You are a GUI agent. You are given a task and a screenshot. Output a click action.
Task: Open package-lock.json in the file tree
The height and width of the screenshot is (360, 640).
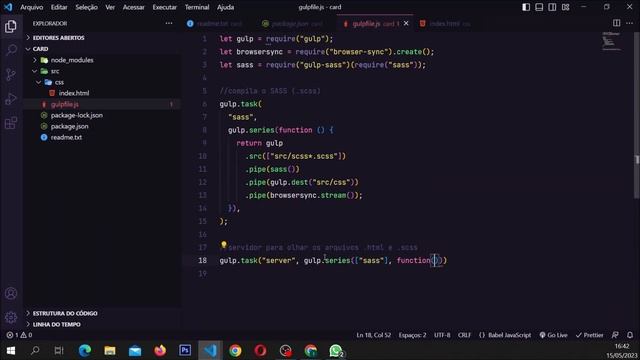[76, 115]
